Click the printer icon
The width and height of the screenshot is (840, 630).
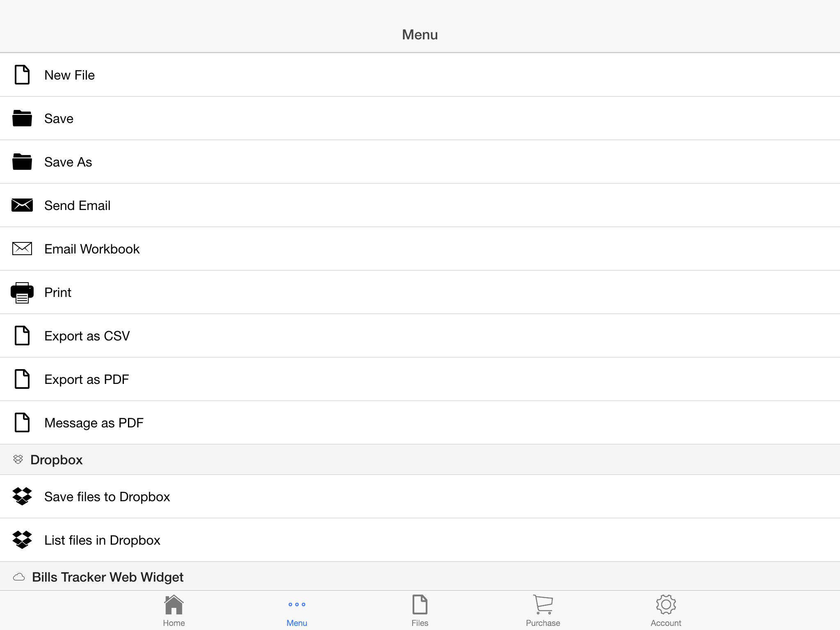pos(22,292)
